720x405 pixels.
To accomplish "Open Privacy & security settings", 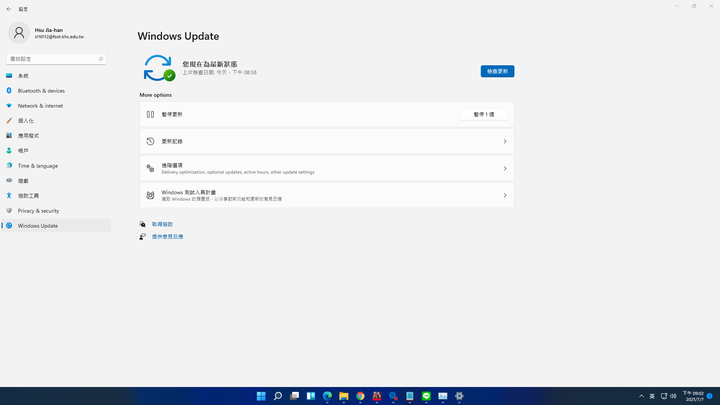I will 56,211.
